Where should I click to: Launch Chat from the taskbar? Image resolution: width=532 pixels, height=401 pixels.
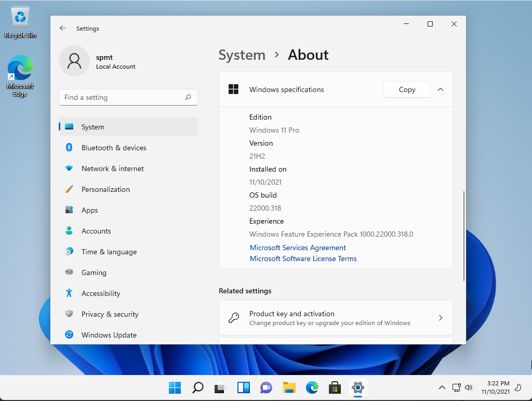(x=267, y=387)
